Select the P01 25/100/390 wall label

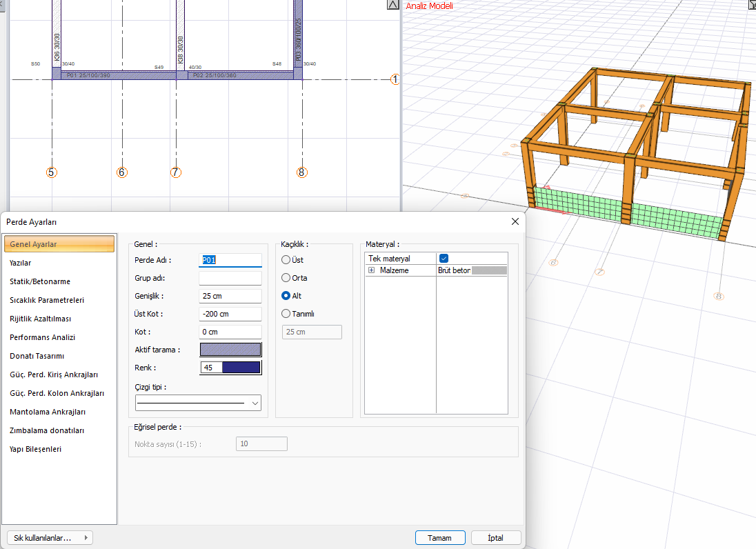88,76
